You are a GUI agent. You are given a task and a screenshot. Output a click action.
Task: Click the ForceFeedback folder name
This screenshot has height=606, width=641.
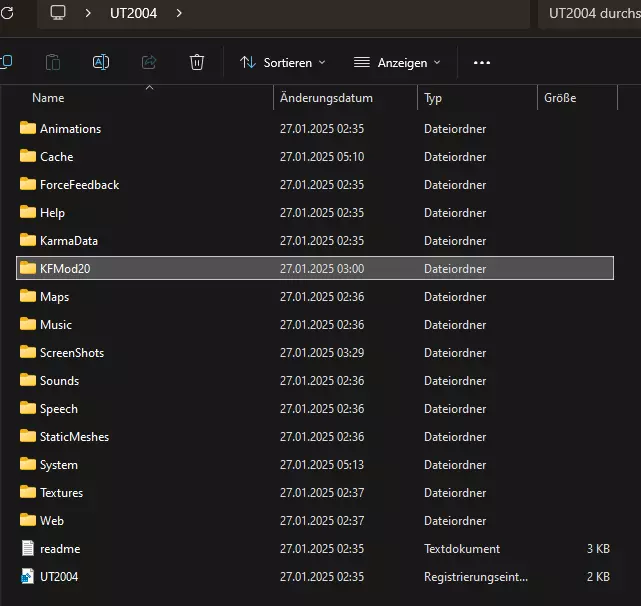(x=79, y=185)
